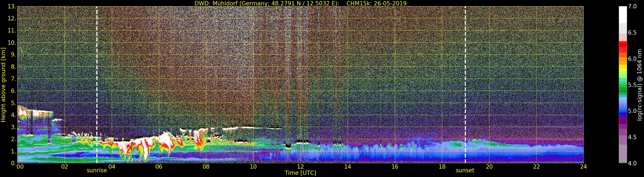The width and height of the screenshot is (644, 177).
Task: Click the dashed white sunrise line
Action: (x=97, y=85)
